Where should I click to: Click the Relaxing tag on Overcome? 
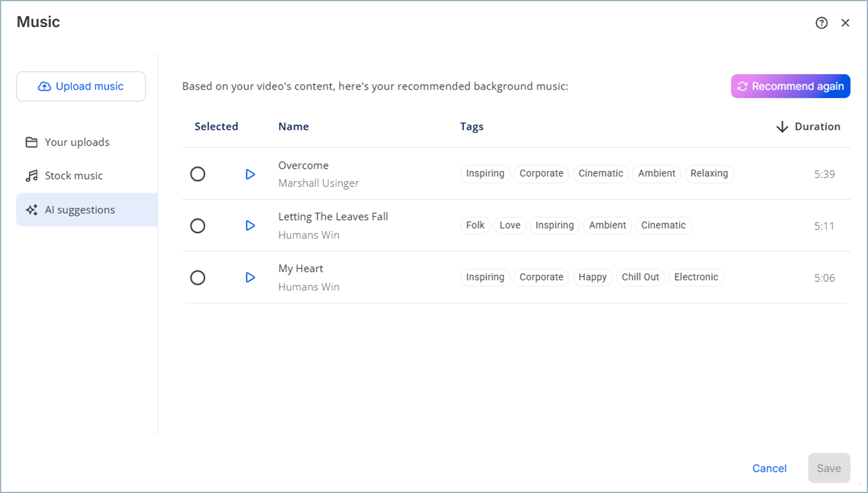[x=709, y=173]
